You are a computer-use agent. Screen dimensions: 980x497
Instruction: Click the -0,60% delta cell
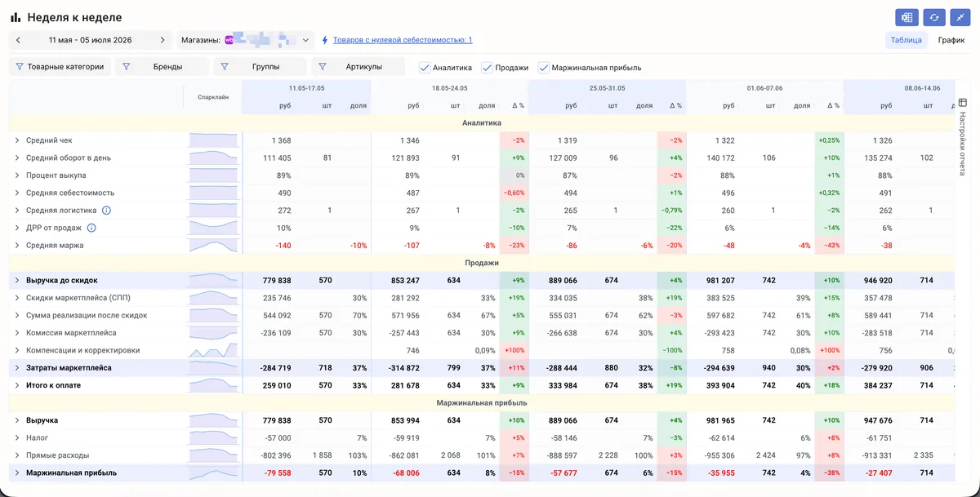(x=514, y=193)
